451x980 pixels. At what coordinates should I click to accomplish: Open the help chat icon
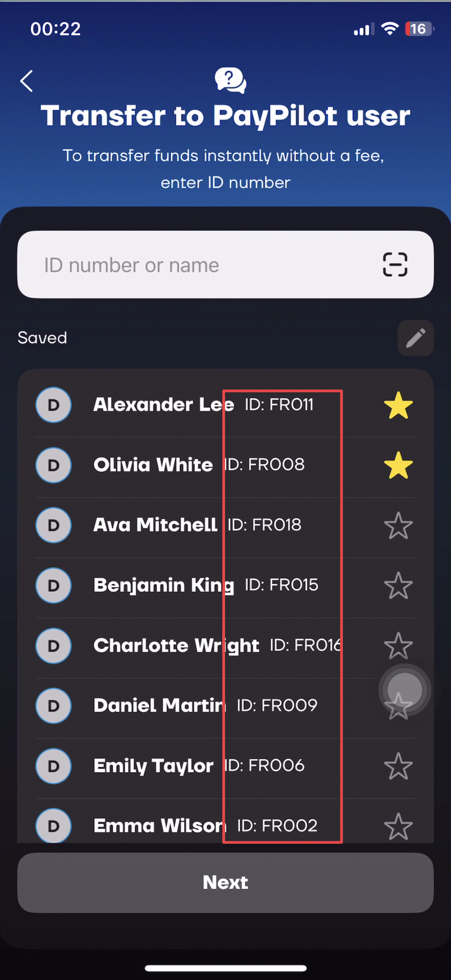pos(230,80)
